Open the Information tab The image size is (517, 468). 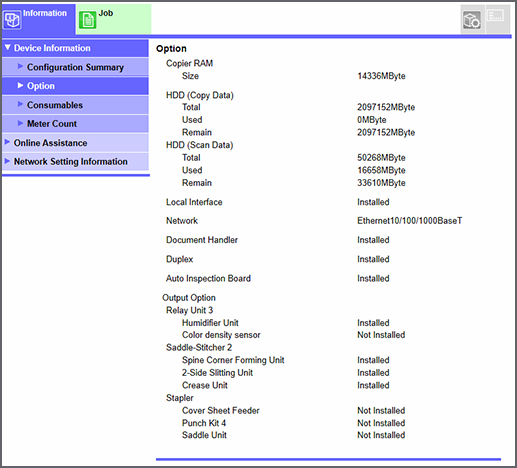[38, 19]
